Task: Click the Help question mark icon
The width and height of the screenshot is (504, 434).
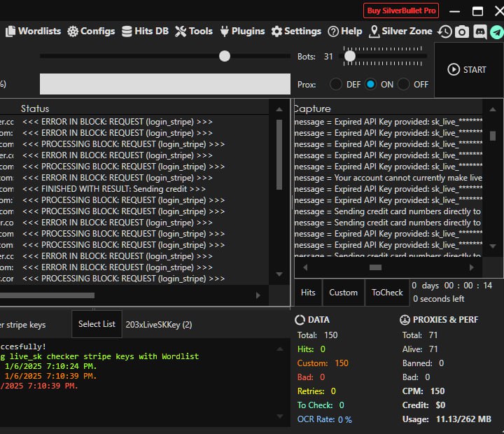Action: tap(333, 31)
